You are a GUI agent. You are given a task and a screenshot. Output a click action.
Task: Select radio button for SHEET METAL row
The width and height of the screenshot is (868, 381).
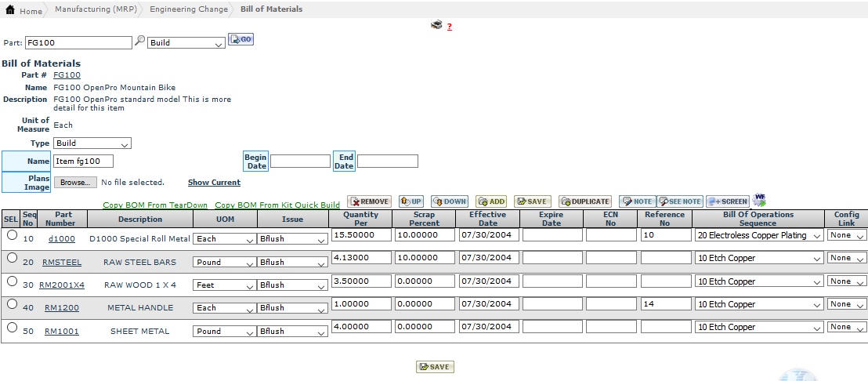12,327
